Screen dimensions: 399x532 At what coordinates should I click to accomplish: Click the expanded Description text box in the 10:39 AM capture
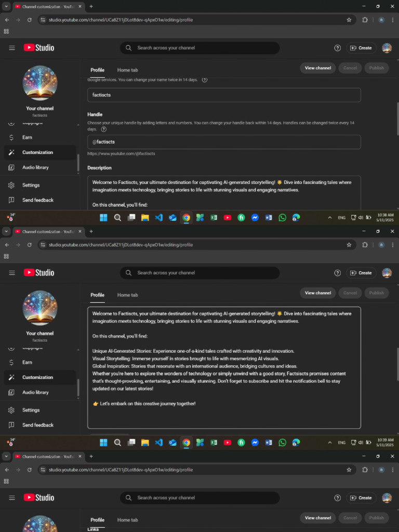tap(224, 368)
